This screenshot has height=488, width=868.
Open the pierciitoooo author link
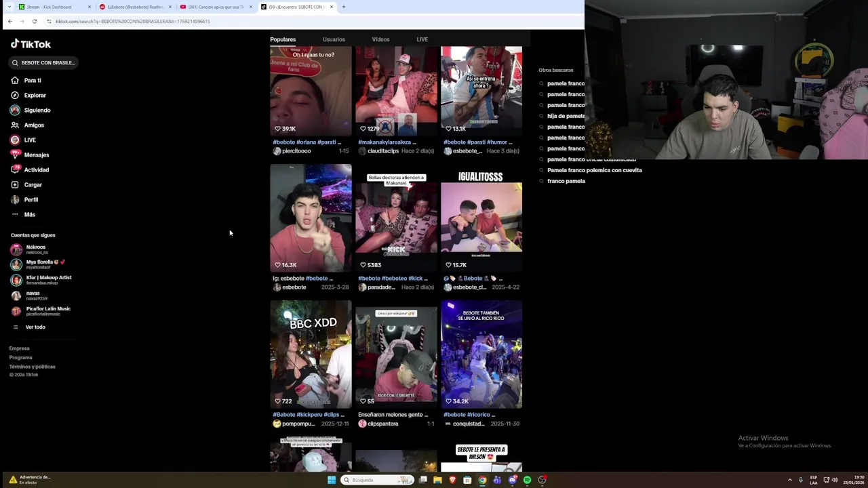click(296, 151)
